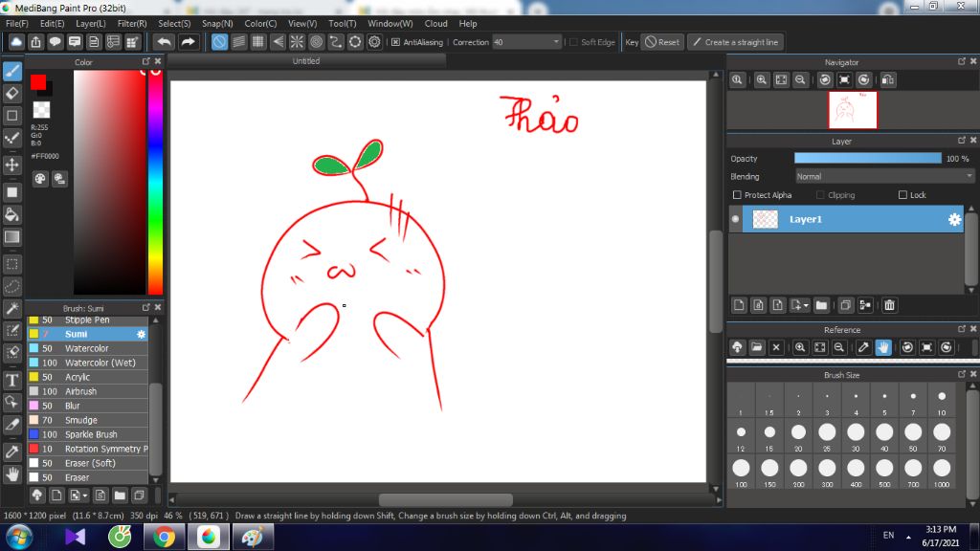Delete layer with trash icon

click(889, 305)
